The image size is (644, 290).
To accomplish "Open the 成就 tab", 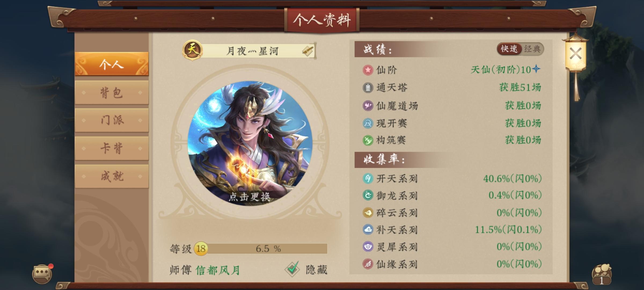I will [x=112, y=176].
